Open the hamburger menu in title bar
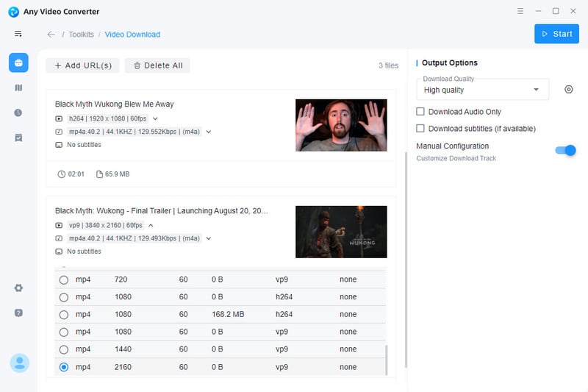The width and height of the screenshot is (588, 392). click(x=520, y=11)
